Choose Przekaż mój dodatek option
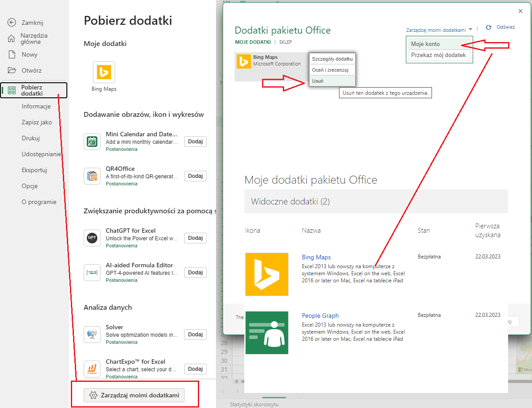This screenshot has width=532, height=408. (x=439, y=55)
